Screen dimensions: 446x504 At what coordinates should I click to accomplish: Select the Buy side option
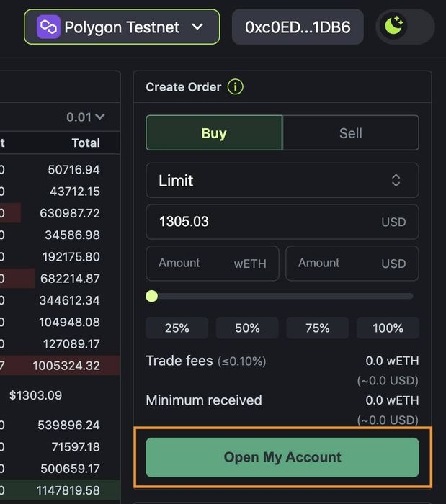click(214, 132)
